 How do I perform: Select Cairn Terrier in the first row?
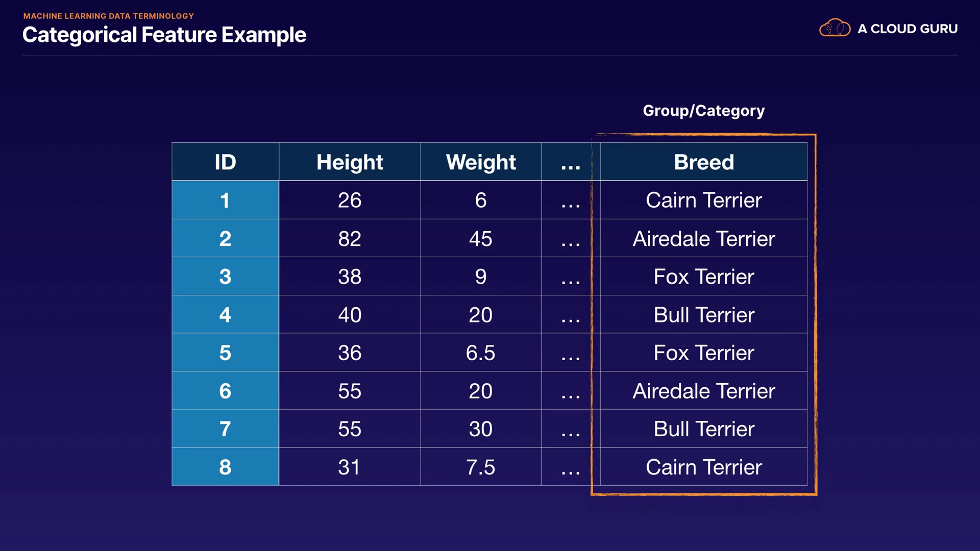click(704, 200)
